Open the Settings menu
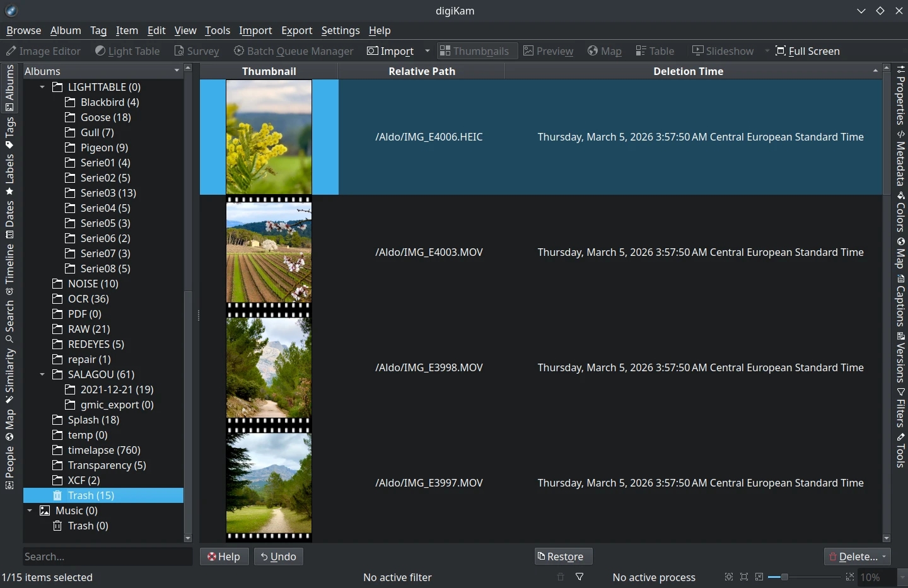Screen dimensions: 908x588 (340, 30)
